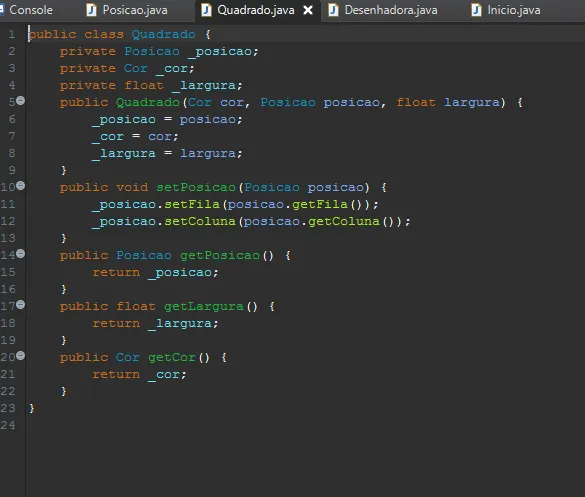
Task: Click the Java file icon on Posicao.java tab
Action: coord(91,10)
